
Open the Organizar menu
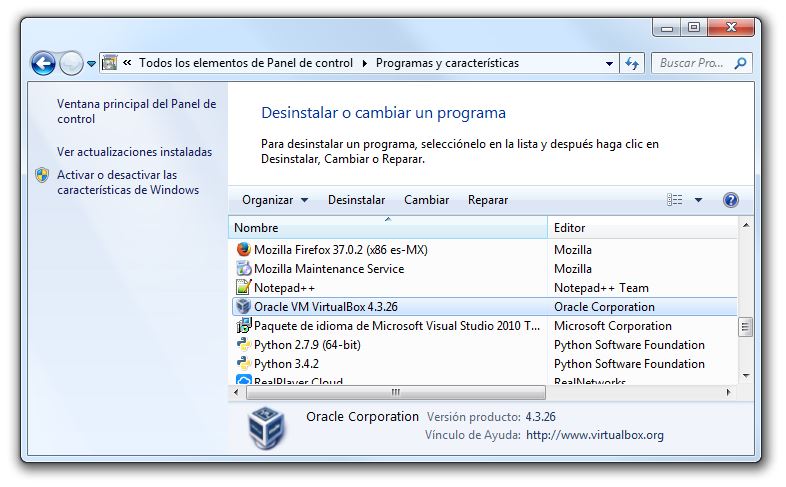point(275,200)
